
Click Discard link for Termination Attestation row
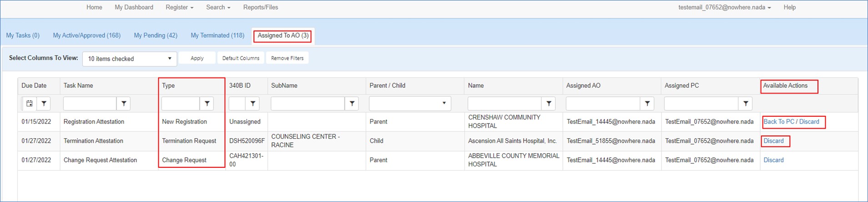tap(773, 141)
